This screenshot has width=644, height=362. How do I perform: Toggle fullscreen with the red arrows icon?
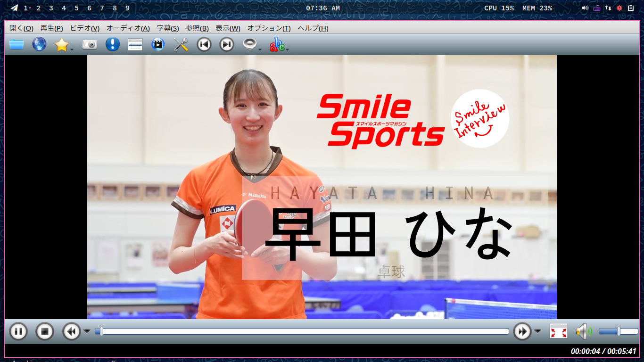[x=559, y=331]
